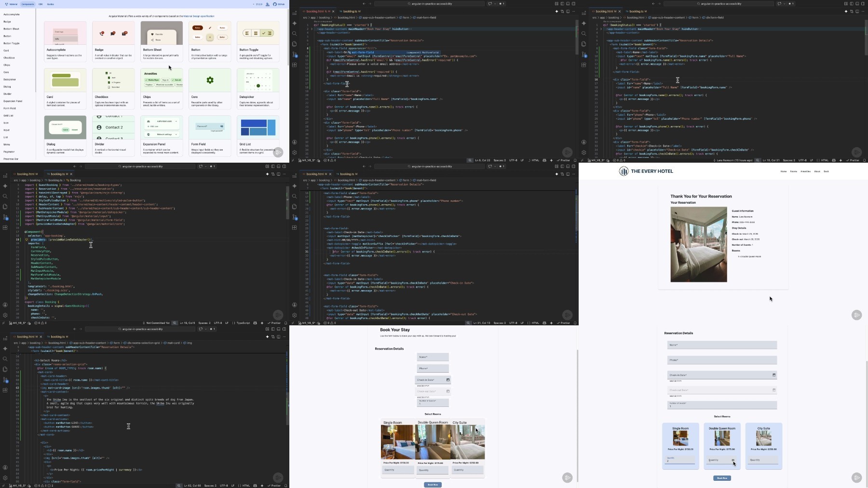
Task: Follow the Material Design specification link
Action: (x=199, y=16)
